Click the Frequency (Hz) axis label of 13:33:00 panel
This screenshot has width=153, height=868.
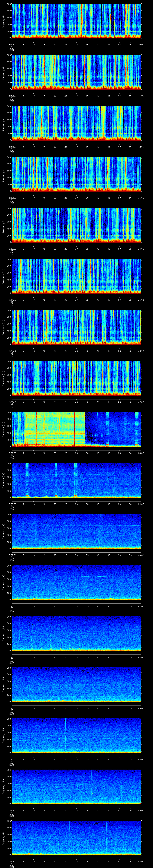(x=3, y=225)
